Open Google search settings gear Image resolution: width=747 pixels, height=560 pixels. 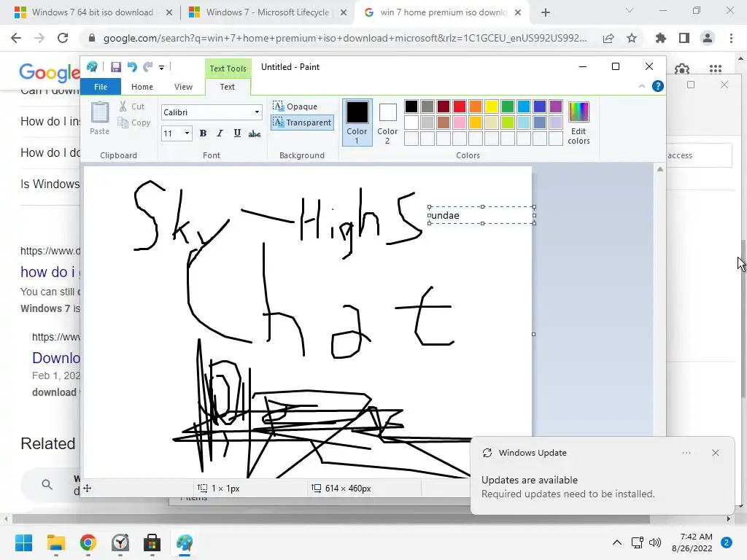tap(682, 69)
